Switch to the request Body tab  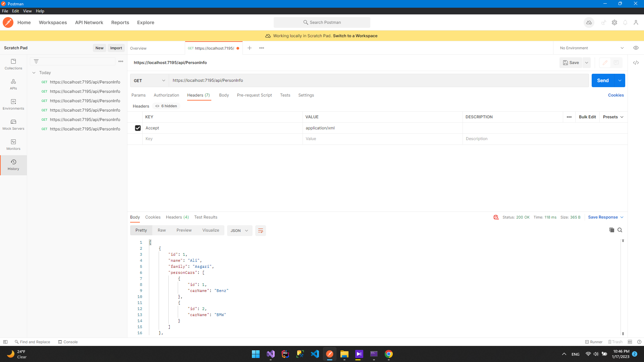tap(224, 95)
